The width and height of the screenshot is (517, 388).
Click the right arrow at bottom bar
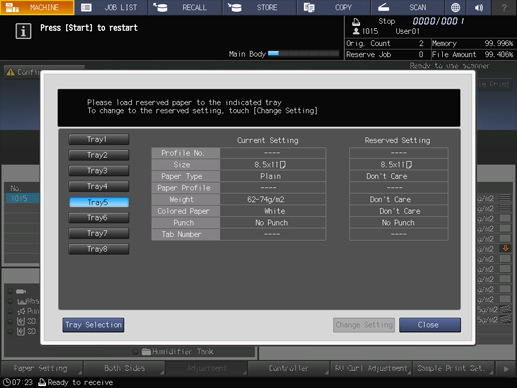506,369
